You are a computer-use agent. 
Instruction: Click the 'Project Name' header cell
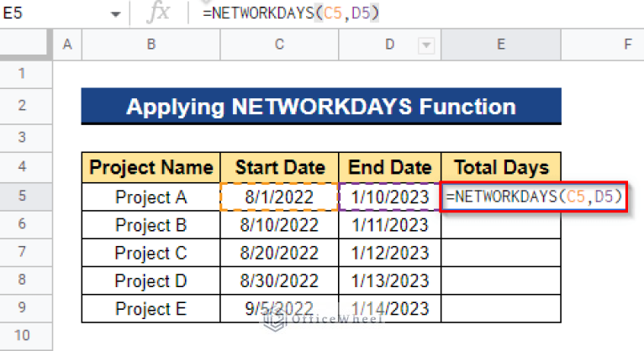(151, 167)
